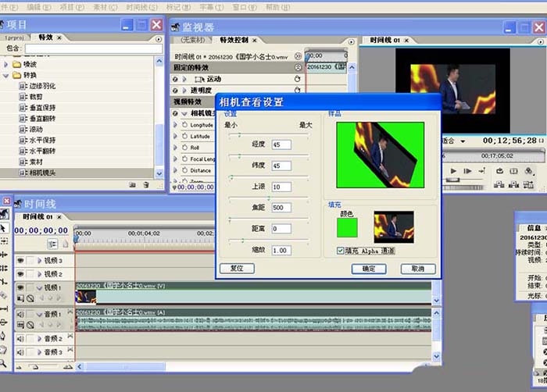Open the 字幕(T) menu

[x=212, y=6]
